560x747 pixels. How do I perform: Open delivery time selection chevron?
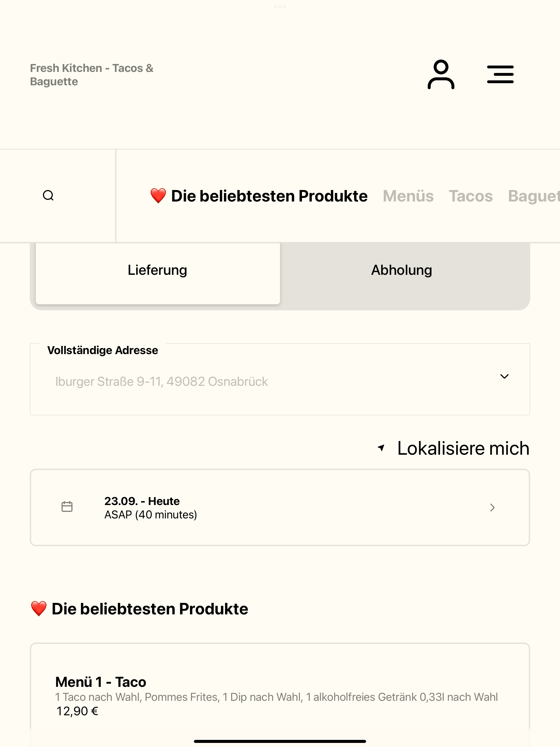pyautogui.click(x=492, y=507)
